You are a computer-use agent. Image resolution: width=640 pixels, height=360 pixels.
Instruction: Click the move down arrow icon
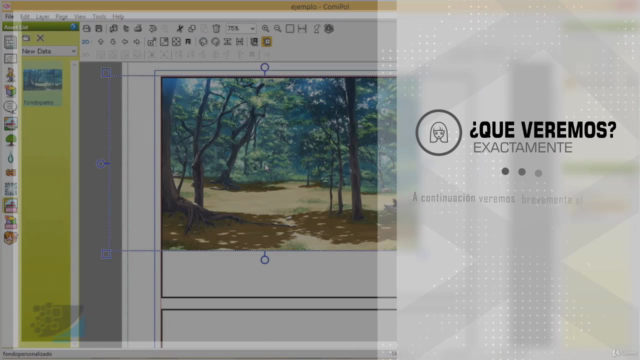tap(113, 42)
